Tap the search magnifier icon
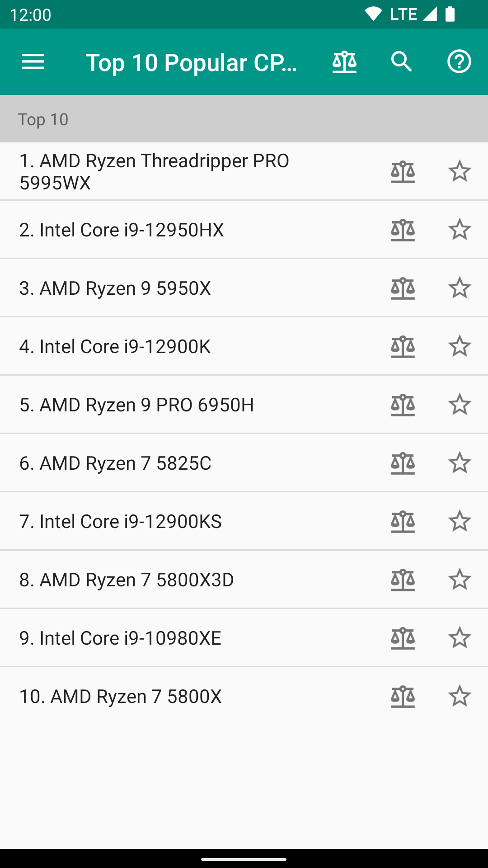Viewport: 488px width, 868px height. tap(402, 62)
